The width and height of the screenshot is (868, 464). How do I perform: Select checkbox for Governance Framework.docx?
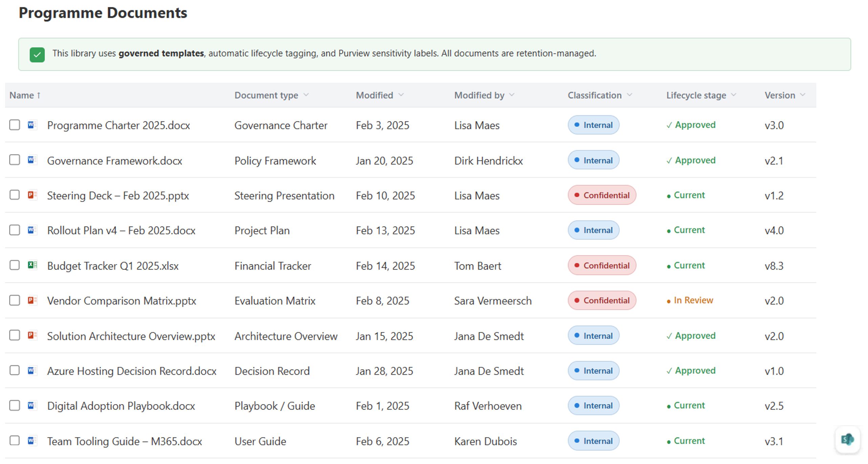tap(15, 160)
